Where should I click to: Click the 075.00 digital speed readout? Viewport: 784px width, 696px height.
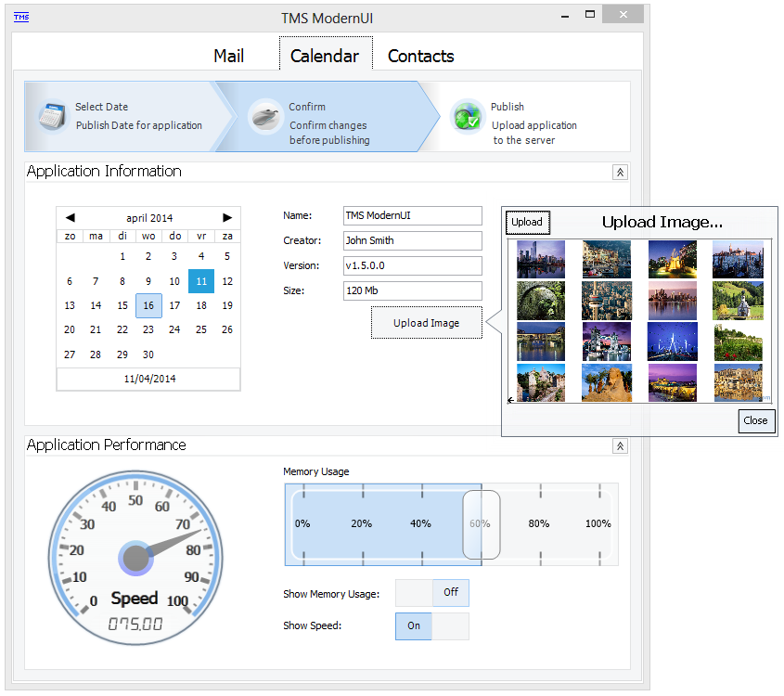(135, 624)
